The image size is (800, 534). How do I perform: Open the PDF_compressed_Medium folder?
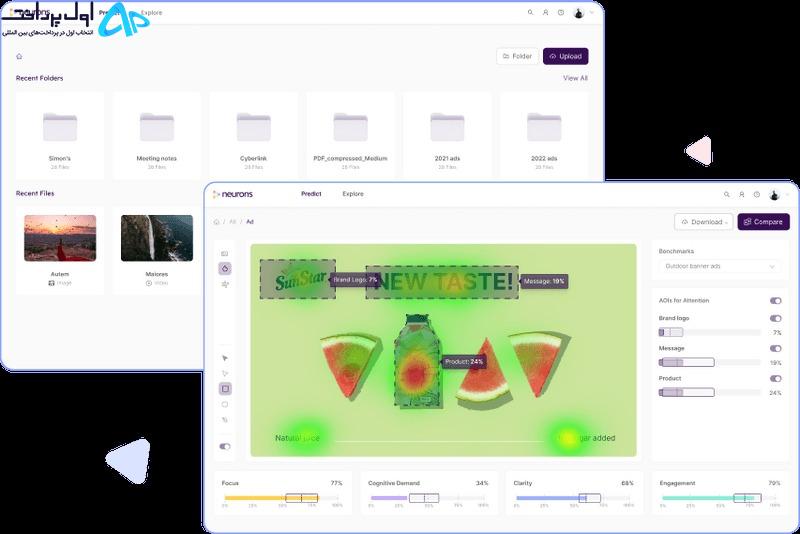[x=351, y=136]
